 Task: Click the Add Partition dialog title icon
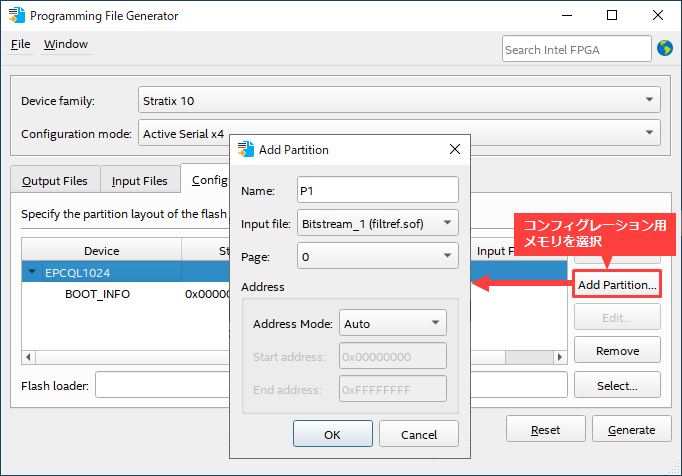pos(245,150)
